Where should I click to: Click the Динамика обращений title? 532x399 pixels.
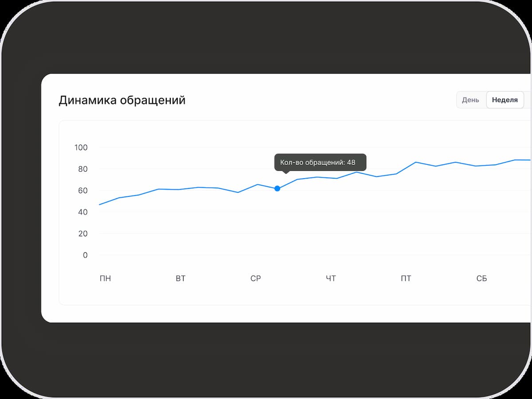(122, 100)
